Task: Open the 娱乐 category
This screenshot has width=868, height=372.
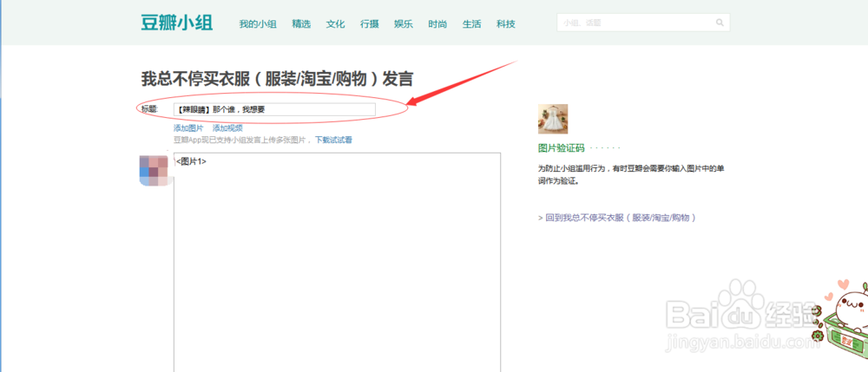Action: (x=404, y=24)
